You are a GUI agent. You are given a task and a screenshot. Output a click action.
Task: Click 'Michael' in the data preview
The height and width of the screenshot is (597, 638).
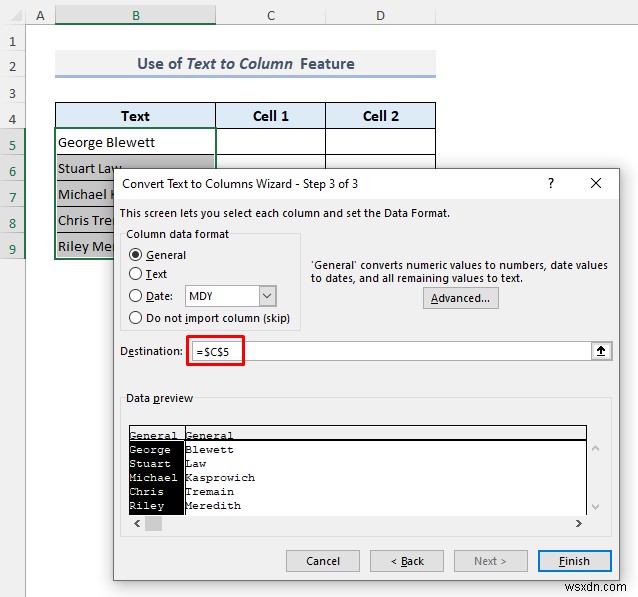coord(153,477)
